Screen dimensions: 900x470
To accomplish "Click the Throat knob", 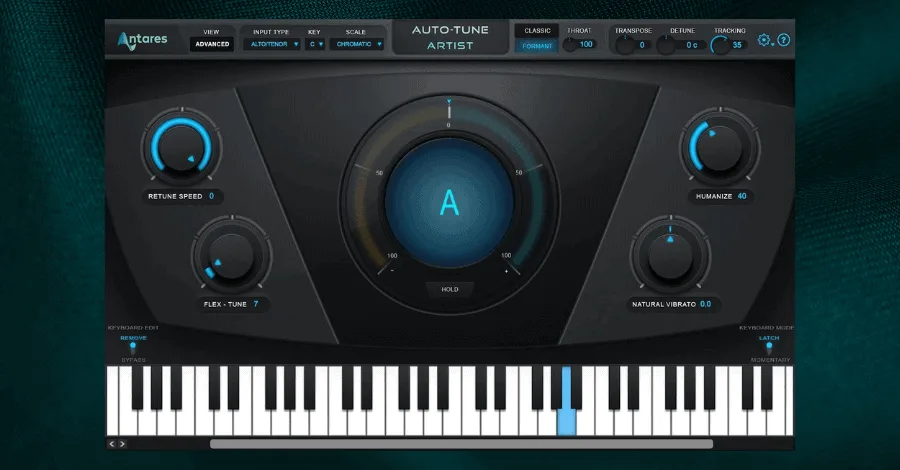I will coord(569,45).
